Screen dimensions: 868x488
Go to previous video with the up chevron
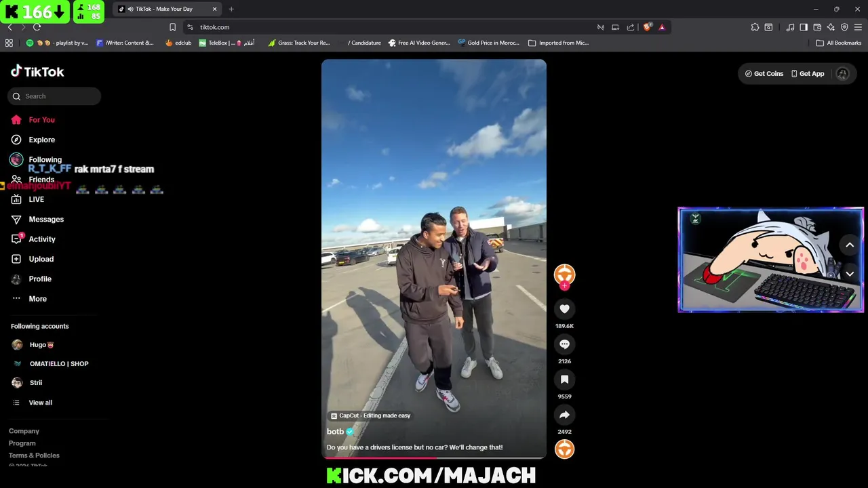click(x=850, y=245)
